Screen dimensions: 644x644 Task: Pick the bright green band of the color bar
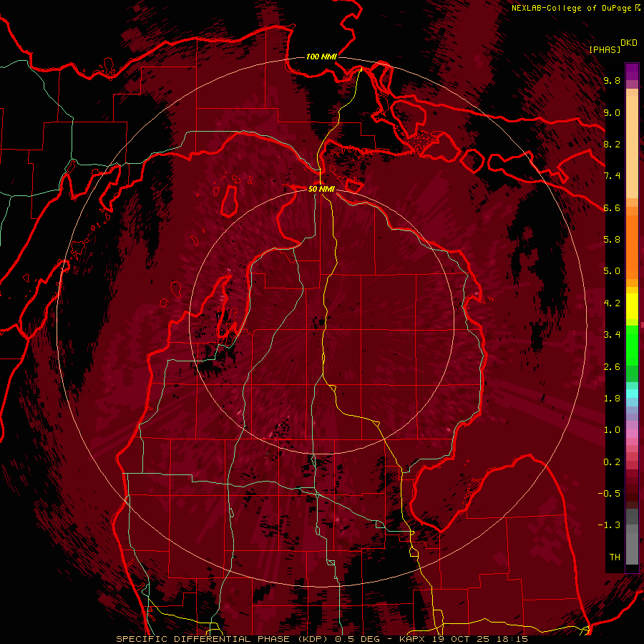click(632, 345)
